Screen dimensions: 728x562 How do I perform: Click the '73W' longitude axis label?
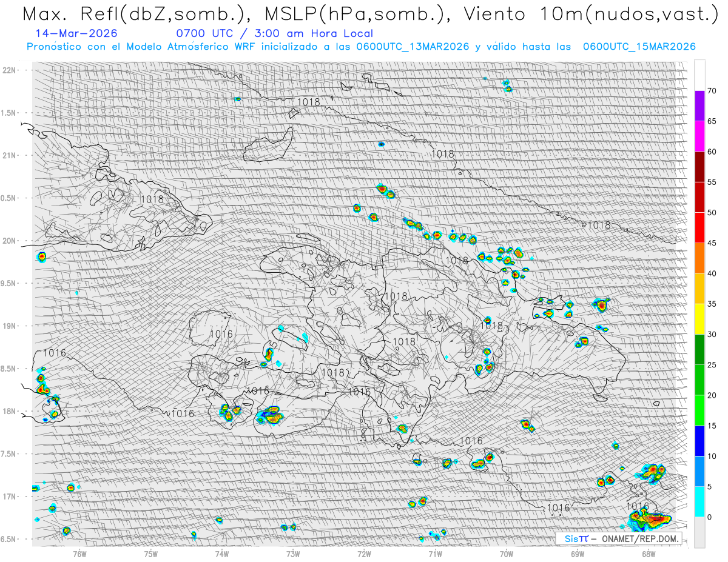click(x=292, y=553)
